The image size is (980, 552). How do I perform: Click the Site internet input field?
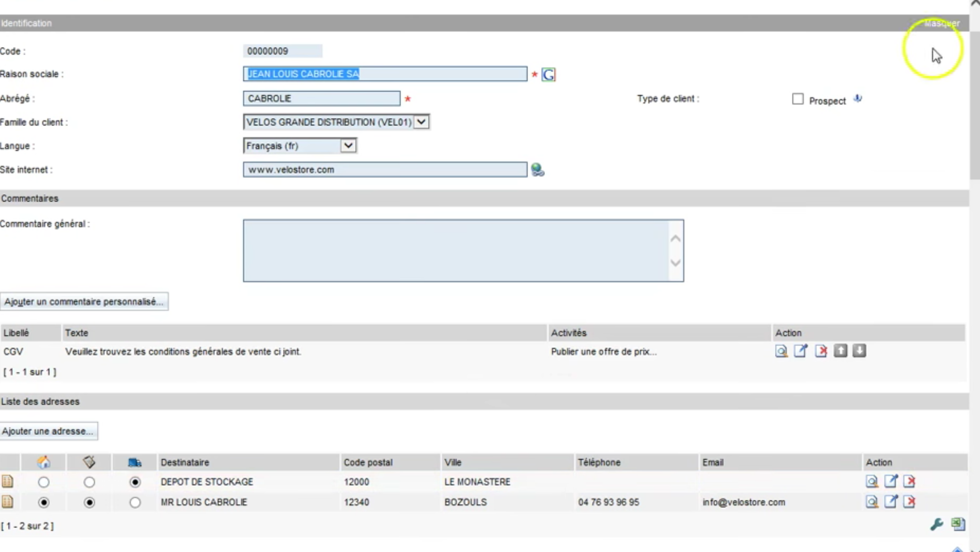(385, 170)
